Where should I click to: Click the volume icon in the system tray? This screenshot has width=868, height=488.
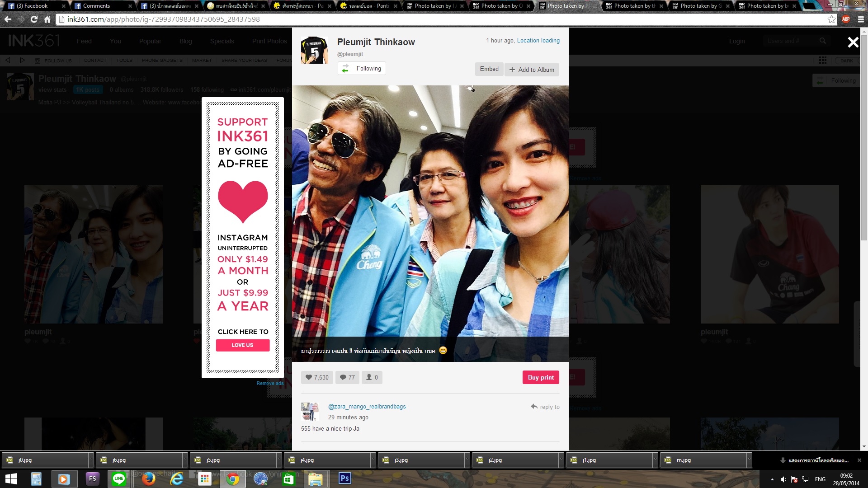tap(783, 479)
